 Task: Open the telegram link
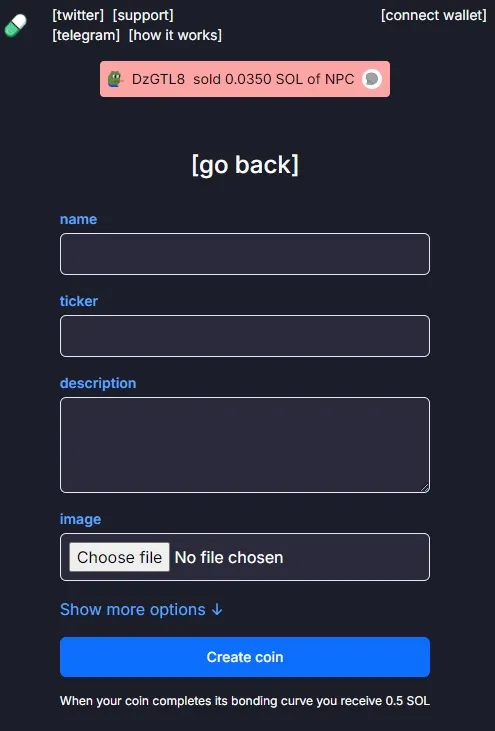pos(86,35)
